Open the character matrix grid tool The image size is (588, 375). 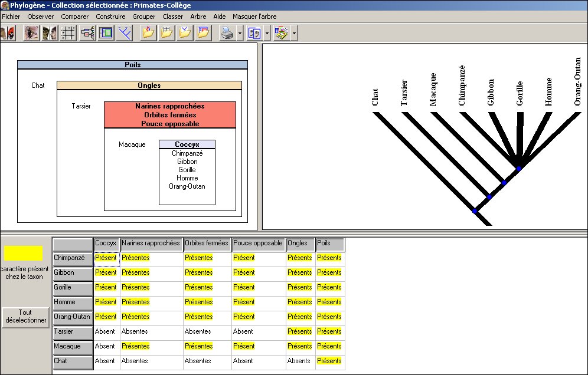(68, 33)
